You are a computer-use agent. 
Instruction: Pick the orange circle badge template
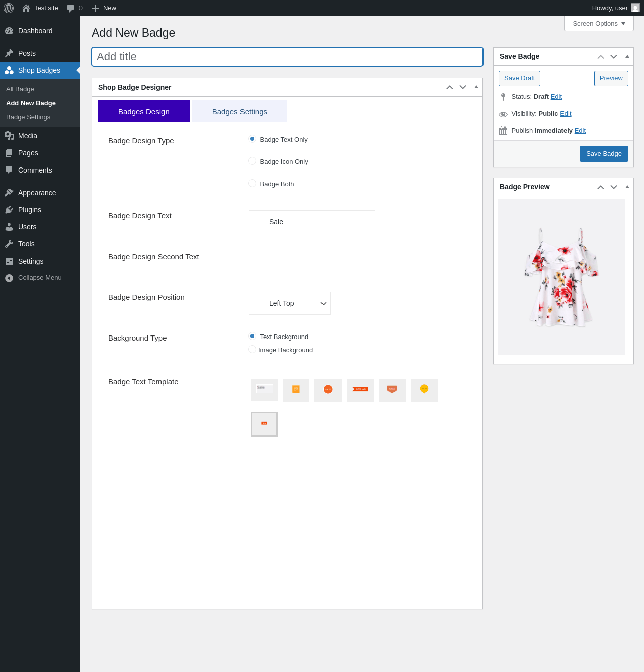[x=328, y=390]
